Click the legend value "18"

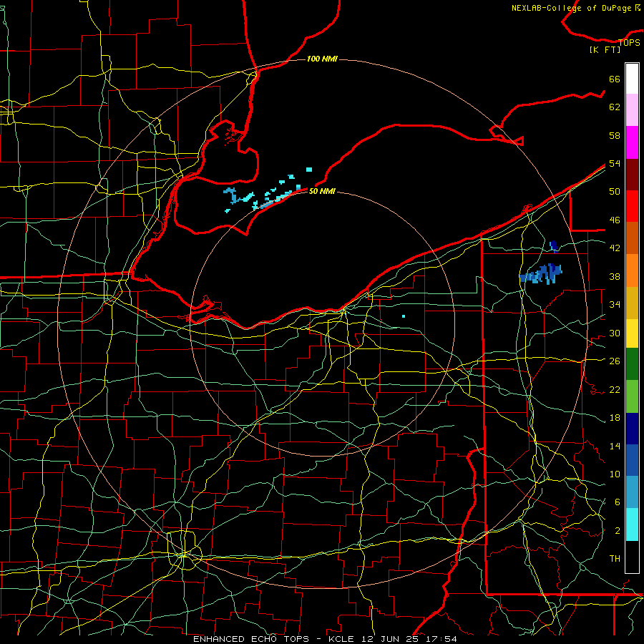tap(615, 418)
